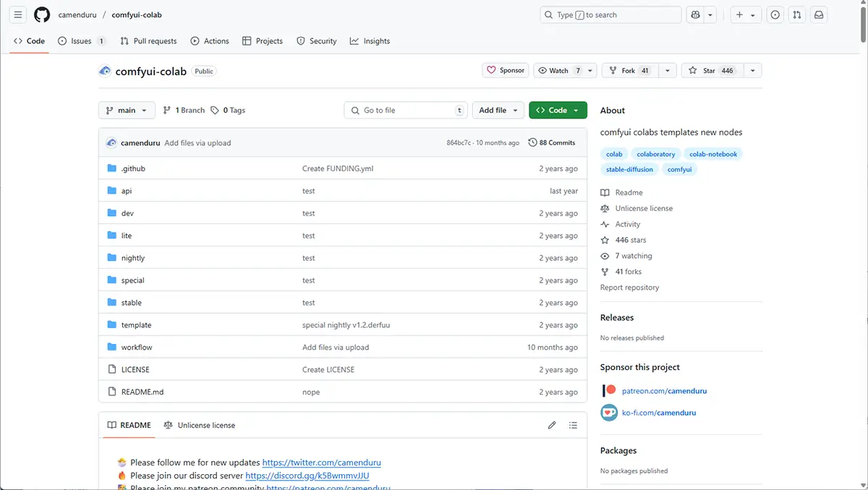
Task: Click the Watch button
Action: tap(558, 71)
